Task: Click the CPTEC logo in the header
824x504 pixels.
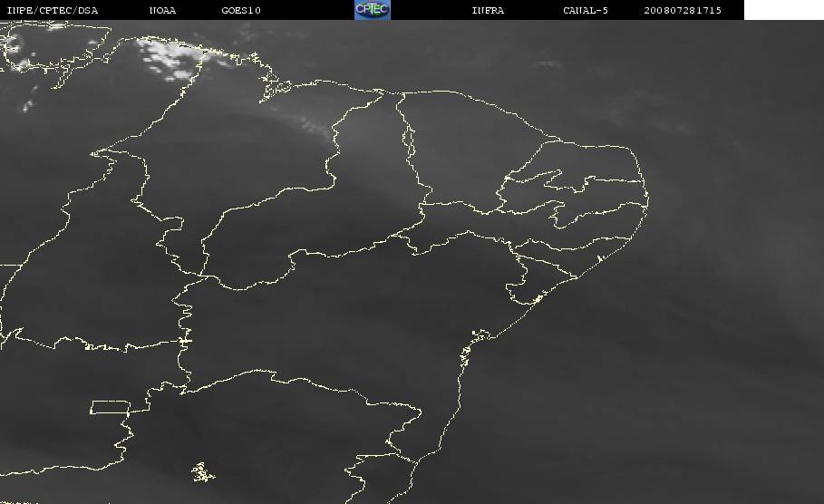Action: [372, 9]
